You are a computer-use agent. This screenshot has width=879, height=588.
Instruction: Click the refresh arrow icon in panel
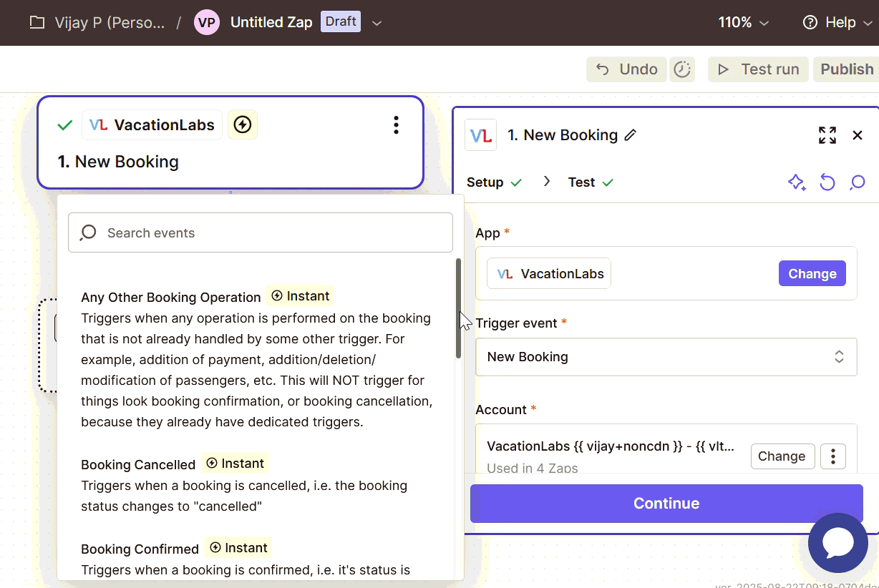coord(827,182)
